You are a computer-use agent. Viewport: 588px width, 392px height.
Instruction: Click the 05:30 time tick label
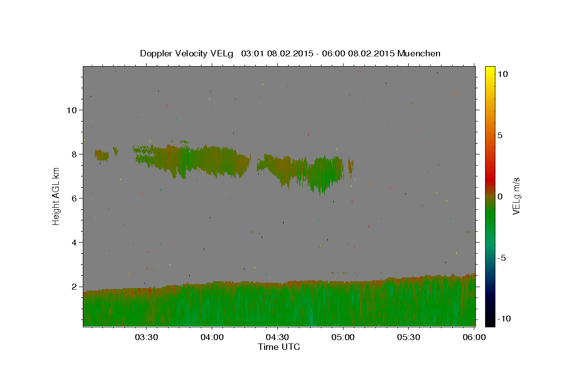point(408,337)
